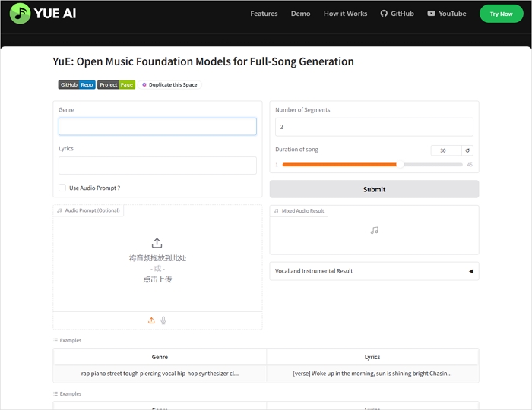The width and height of the screenshot is (532, 410).
Task: Click the green Try Now button
Action: [x=501, y=14]
